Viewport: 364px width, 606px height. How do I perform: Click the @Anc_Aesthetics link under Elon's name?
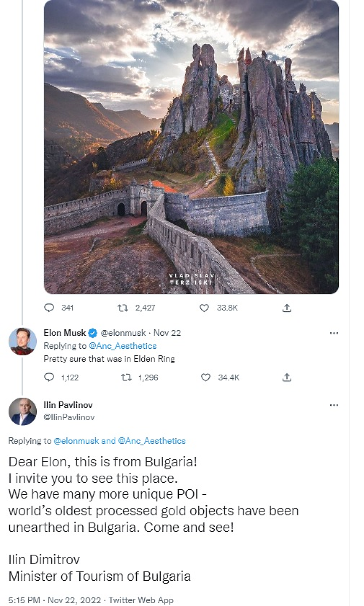[x=122, y=346]
